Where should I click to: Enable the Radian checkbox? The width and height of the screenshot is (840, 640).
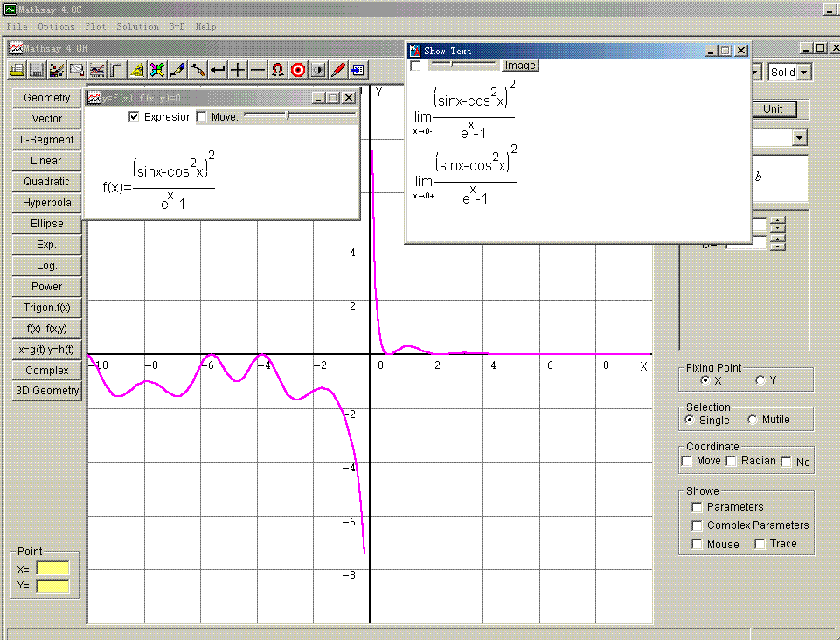coord(731,461)
